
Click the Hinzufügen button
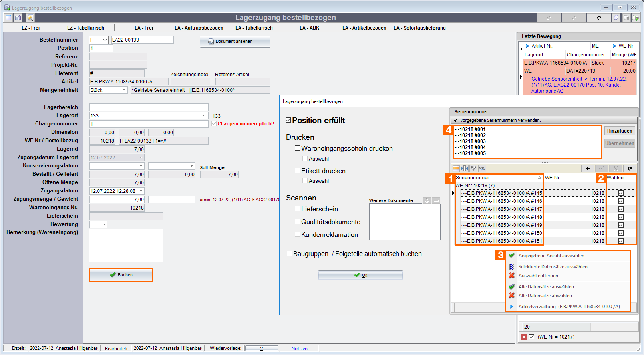620,131
